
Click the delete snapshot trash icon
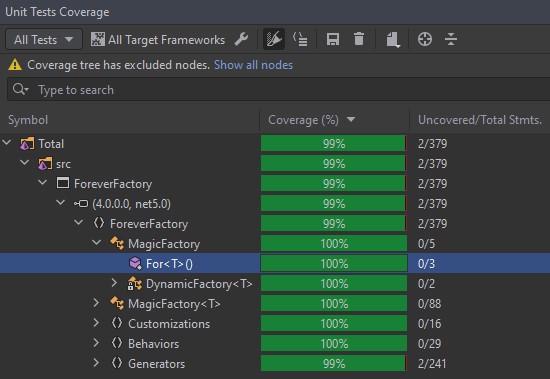(x=358, y=39)
